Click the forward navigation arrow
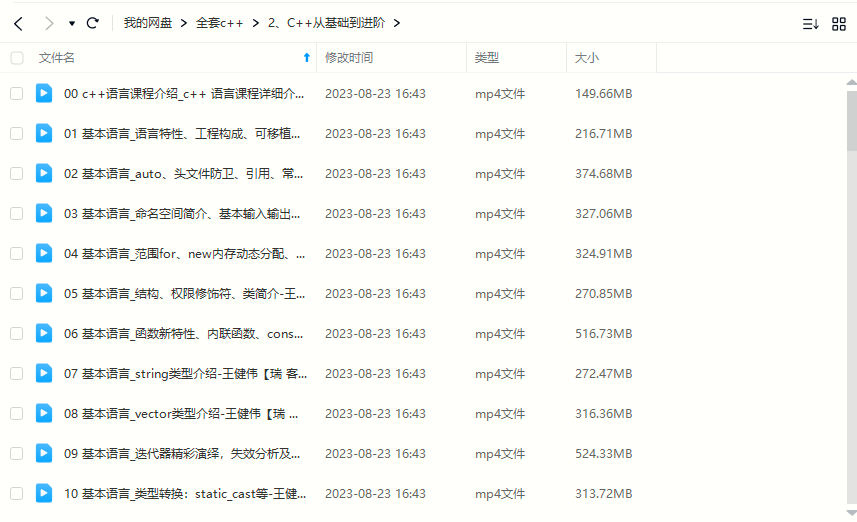 coord(49,23)
